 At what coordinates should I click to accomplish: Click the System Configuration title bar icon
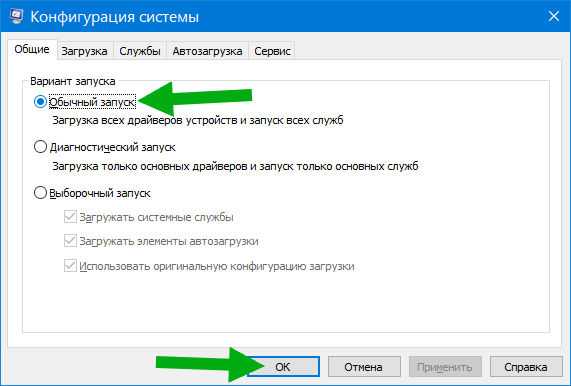pyautogui.click(x=16, y=16)
